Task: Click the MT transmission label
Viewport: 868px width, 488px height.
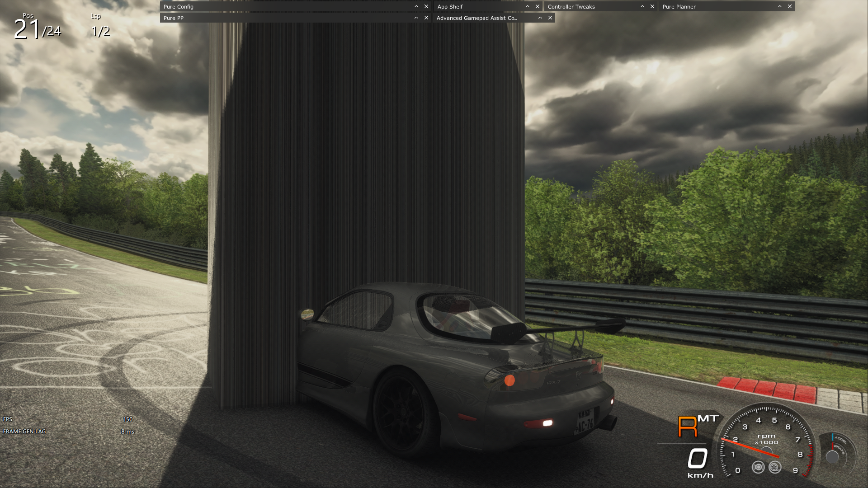Action: pos(708,418)
